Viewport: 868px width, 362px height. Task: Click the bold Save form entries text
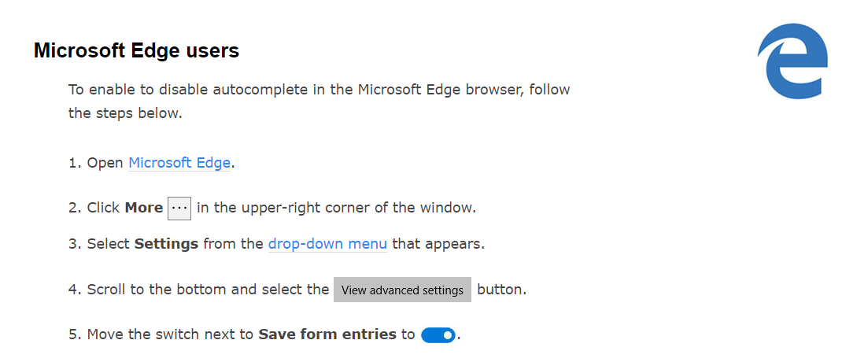(327, 334)
